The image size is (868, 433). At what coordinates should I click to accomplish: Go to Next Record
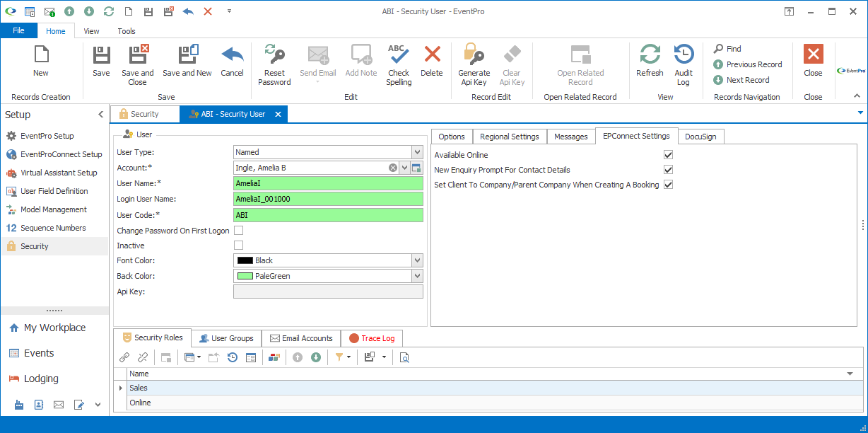741,80
